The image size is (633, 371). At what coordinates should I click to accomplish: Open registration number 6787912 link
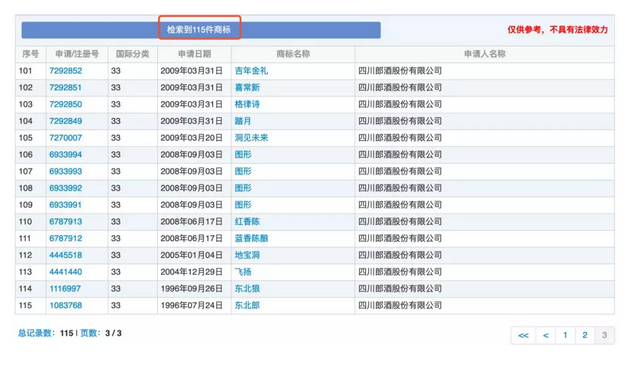[x=65, y=239]
